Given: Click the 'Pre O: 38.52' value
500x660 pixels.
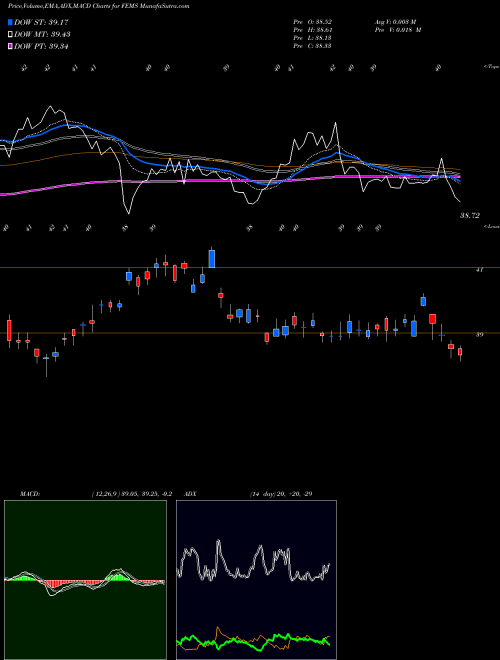Looking at the screenshot, I should click(312, 21).
